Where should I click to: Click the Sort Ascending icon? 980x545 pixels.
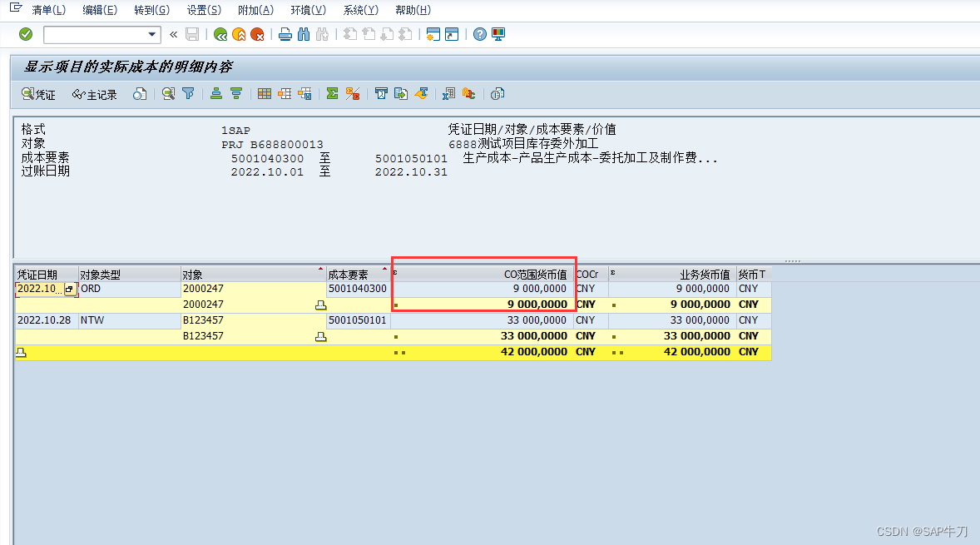coord(216,94)
